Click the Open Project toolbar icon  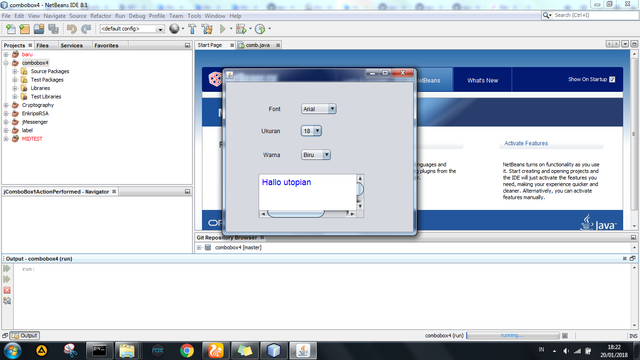pos(39,29)
